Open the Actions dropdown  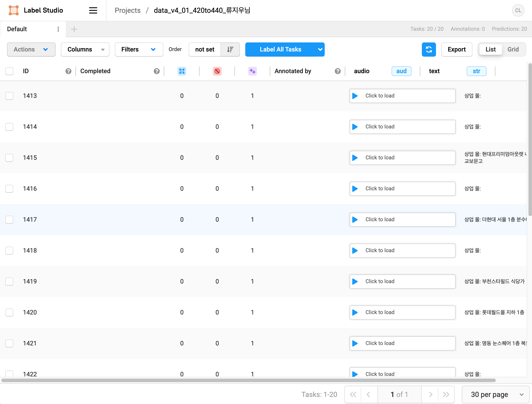tap(31, 49)
